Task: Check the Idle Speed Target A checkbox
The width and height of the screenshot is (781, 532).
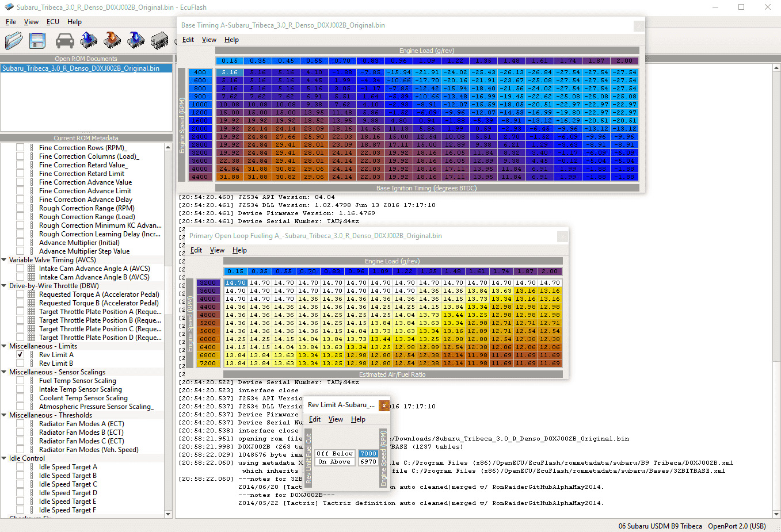Action: point(20,467)
